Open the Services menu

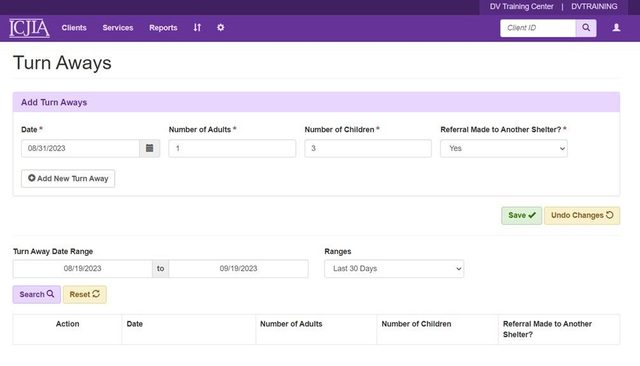[x=118, y=28]
